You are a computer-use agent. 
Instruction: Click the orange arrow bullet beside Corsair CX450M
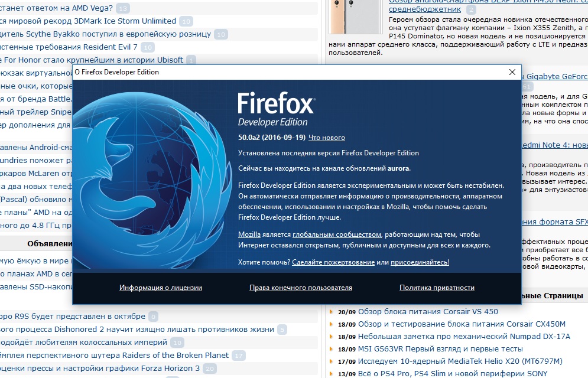click(331, 324)
